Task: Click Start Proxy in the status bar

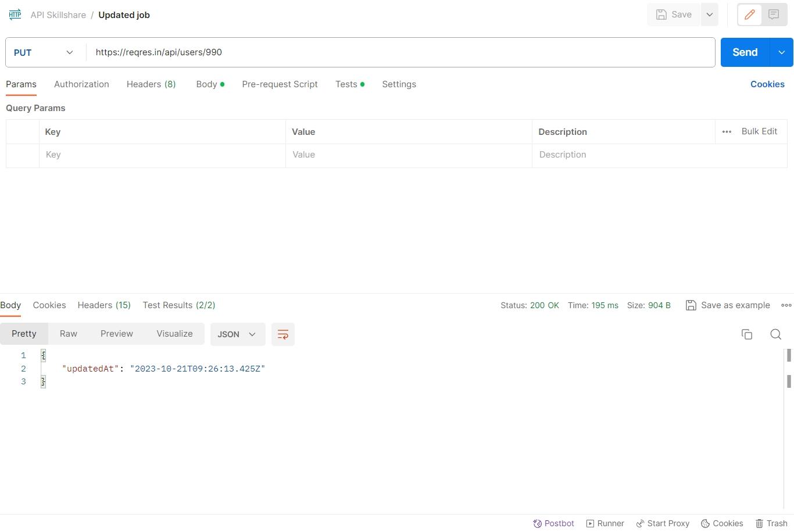Action: (x=663, y=523)
